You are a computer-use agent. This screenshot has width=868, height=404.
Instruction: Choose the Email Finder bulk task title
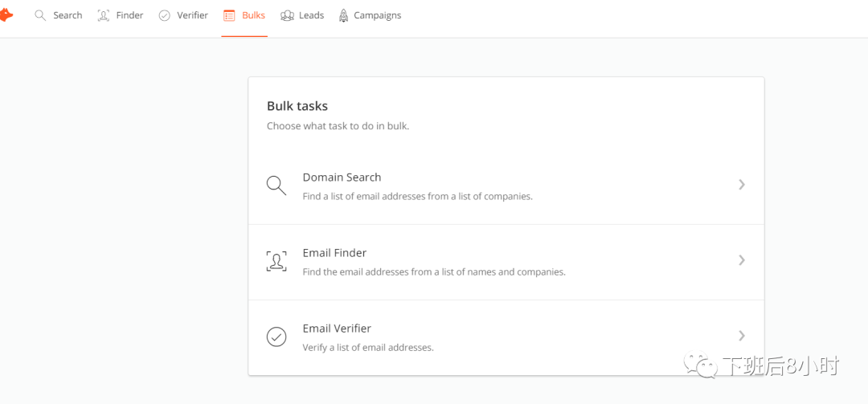334,253
